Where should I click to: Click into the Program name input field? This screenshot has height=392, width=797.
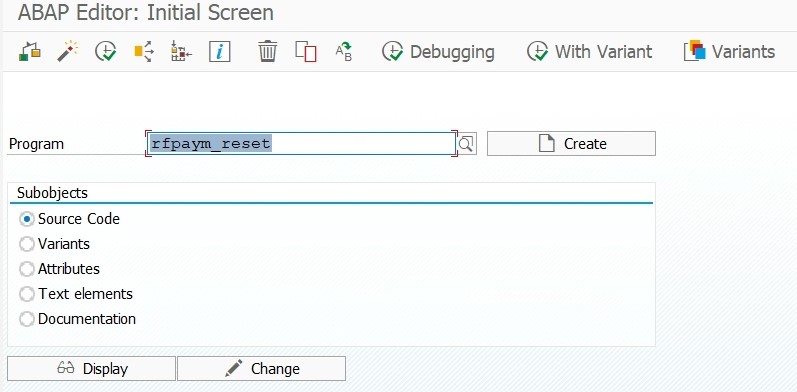pyautogui.click(x=301, y=144)
